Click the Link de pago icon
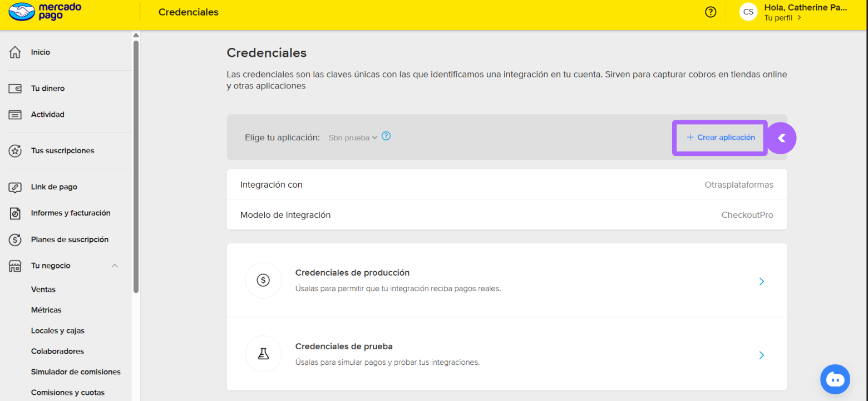 pyautogui.click(x=15, y=187)
